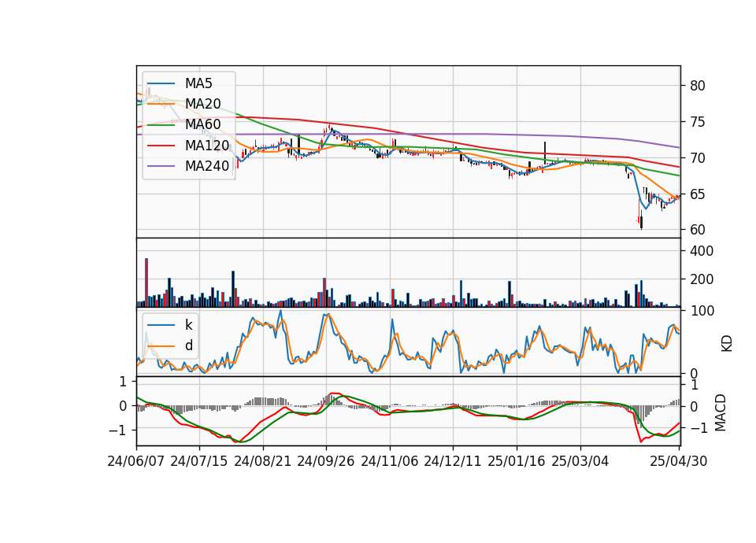Viewport: 756px width, 543px height.
Task: Click the KD axis label
Action: tap(727, 343)
